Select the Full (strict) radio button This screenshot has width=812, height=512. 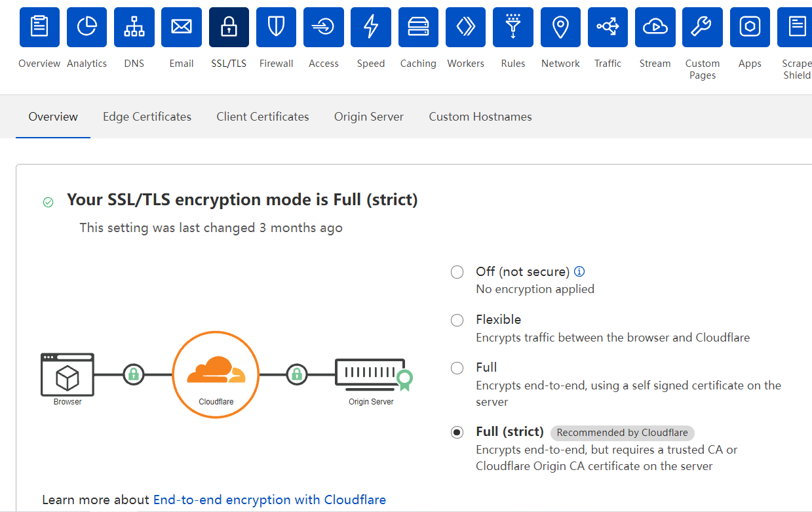pos(457,432)
